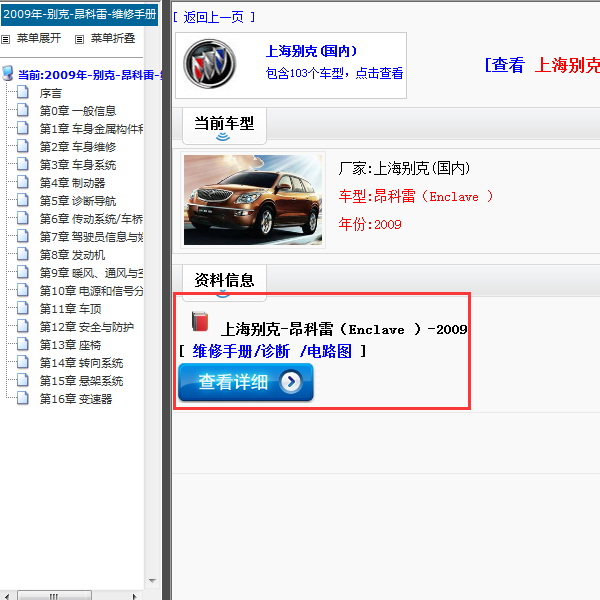Image resolution: width=600 pixels, height=600 pixels.
Task: Click the tree panel down scroll arrow
Action: pos(152,581)
